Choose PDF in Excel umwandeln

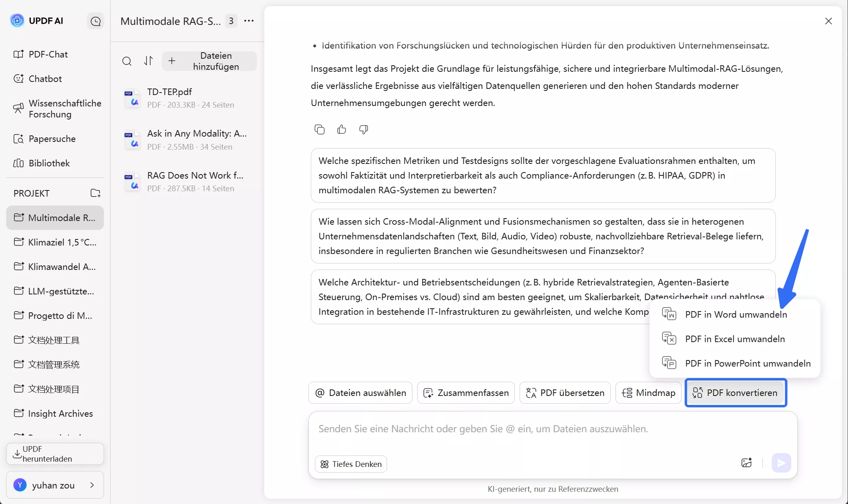[x=735, y=338]
